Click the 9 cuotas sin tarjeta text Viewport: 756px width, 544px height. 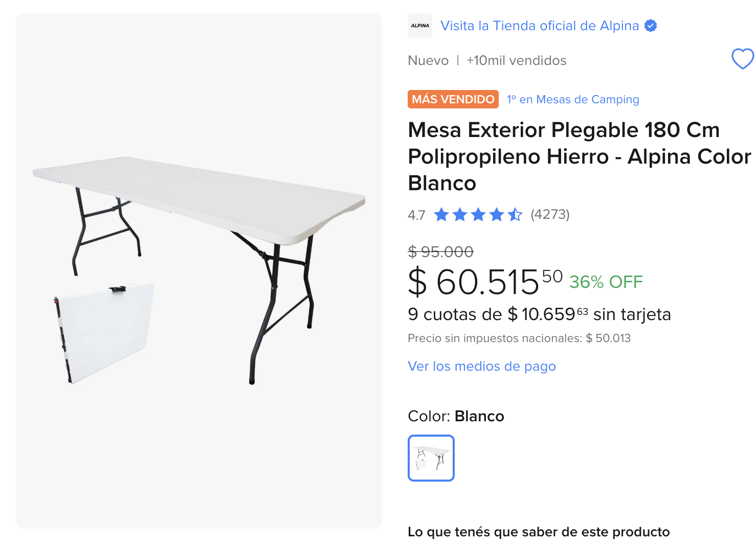click(539, 314)
